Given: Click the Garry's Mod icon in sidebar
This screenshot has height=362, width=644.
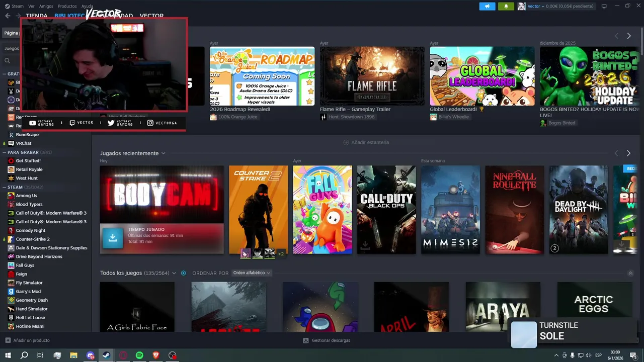Looking at the screenshot, I should point(11,292).
